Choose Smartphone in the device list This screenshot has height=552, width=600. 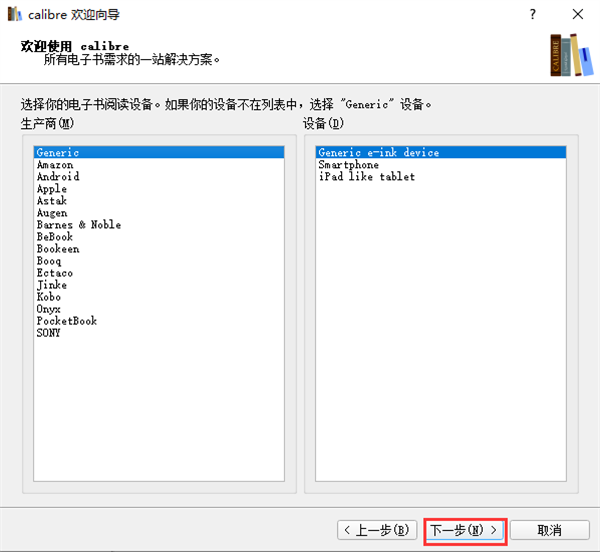(x=349, y=165)
